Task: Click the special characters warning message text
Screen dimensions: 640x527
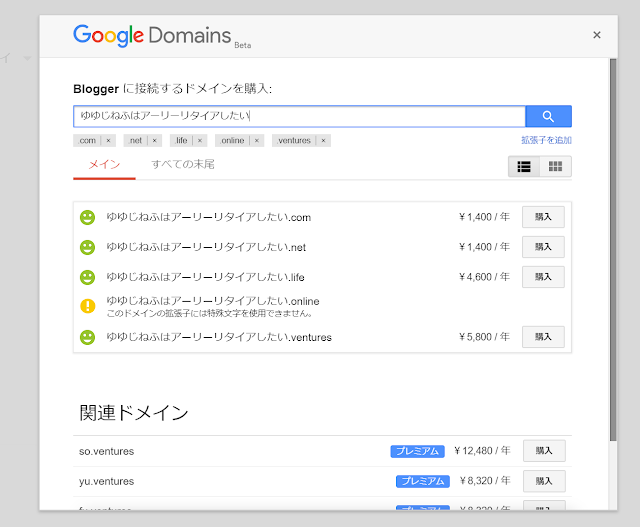Action: coord(210,314)
